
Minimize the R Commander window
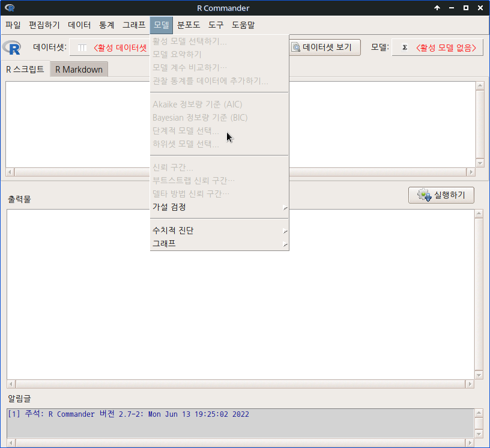pos(452,8)
